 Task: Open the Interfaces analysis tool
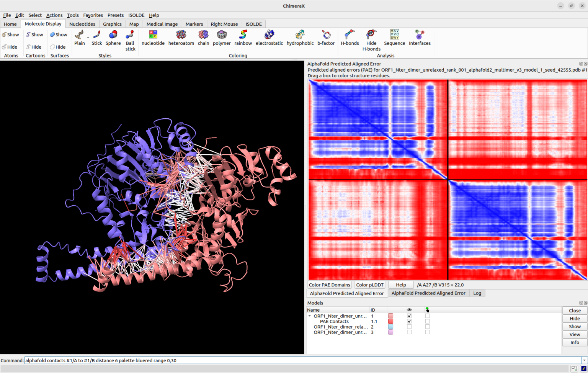(420, 38)
